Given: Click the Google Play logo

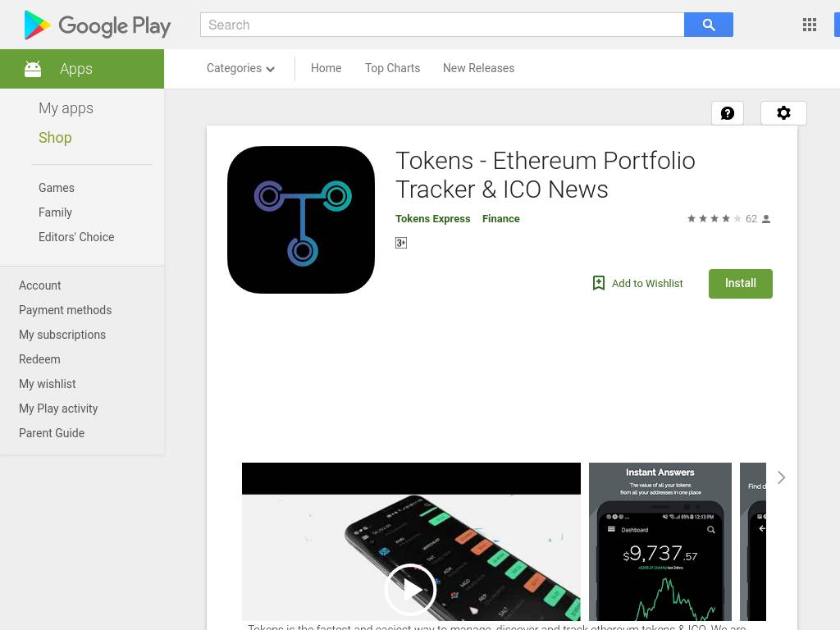Looking at the screenshot, I should click(98, 25).
